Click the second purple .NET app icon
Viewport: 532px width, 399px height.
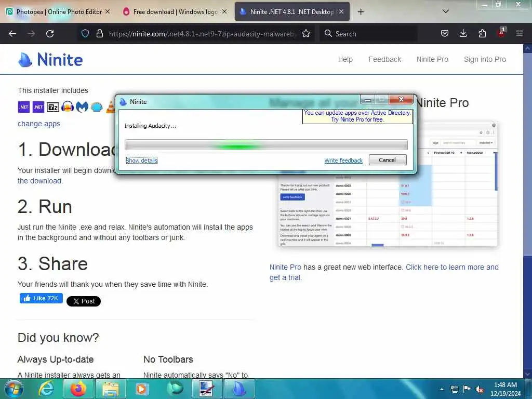click(x=38, y=107)
